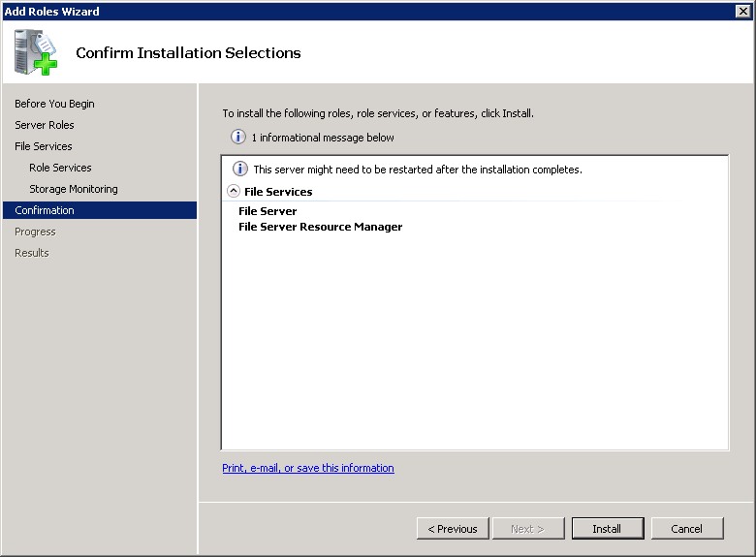Viewport: 756px width, 557px height.
Task: Click the info icon next to restart warning
Action: [x=240, y=170]
